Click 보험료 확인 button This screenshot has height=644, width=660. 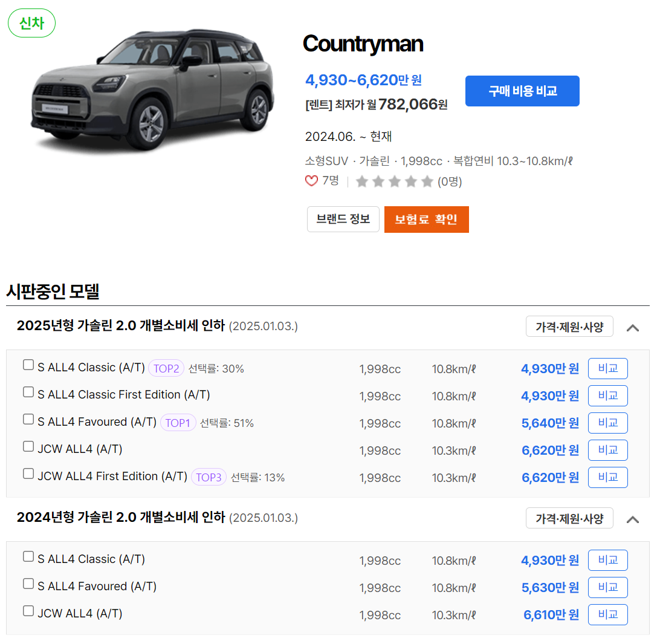[426, 219]
